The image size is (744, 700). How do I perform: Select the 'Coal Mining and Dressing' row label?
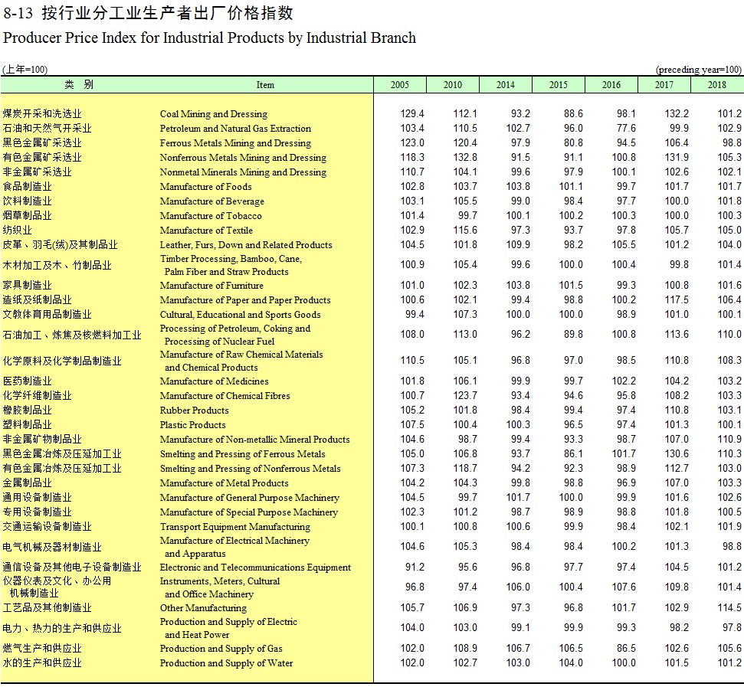pyautogui.click(x=214, y=114)
